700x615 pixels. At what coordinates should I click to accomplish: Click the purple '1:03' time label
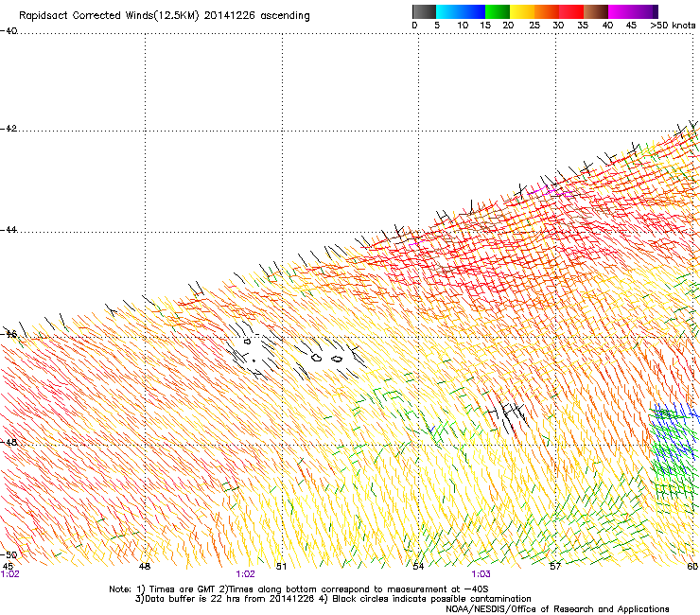click(x=481, y=574)
